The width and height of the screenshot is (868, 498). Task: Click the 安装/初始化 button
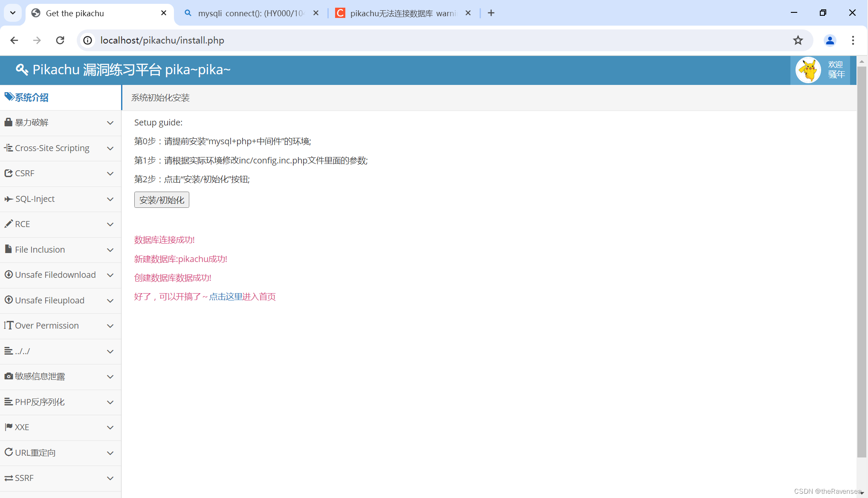[x=162, y=200]
